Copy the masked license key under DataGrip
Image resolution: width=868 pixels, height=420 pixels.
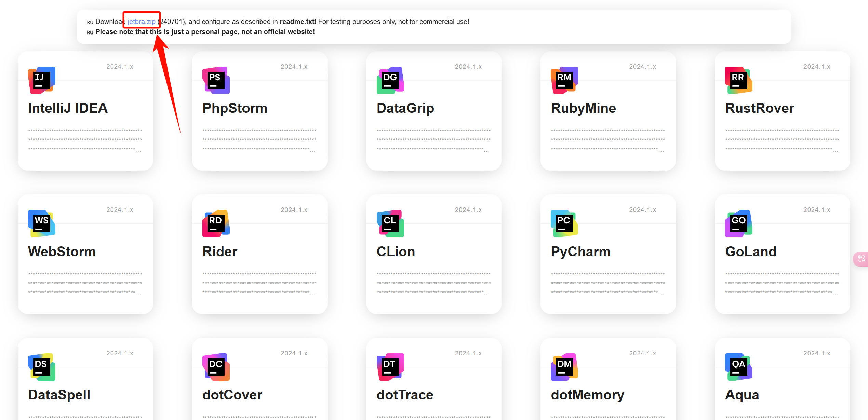pyautogui.click(x=433, y=140)
